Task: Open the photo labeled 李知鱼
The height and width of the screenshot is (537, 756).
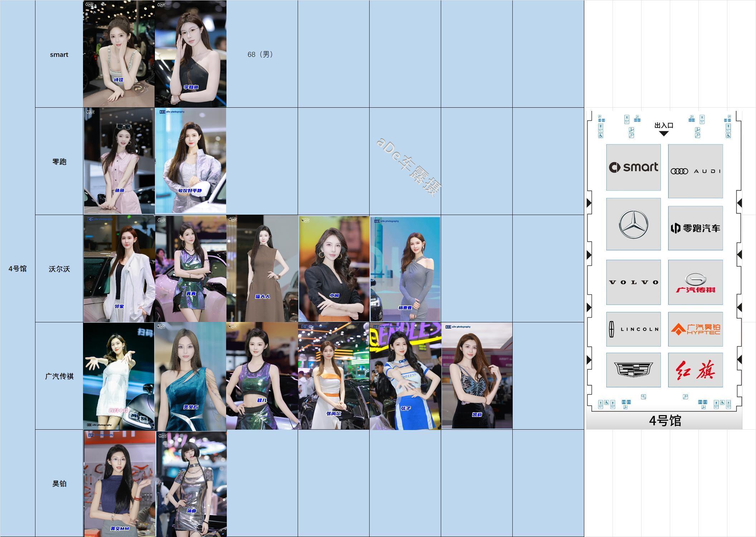Action: point(190,54)
